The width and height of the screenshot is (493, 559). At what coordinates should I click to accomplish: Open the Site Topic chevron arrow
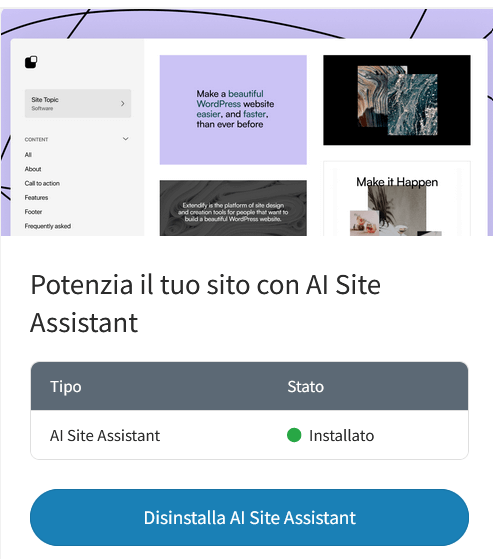click(x=123, y=103)
